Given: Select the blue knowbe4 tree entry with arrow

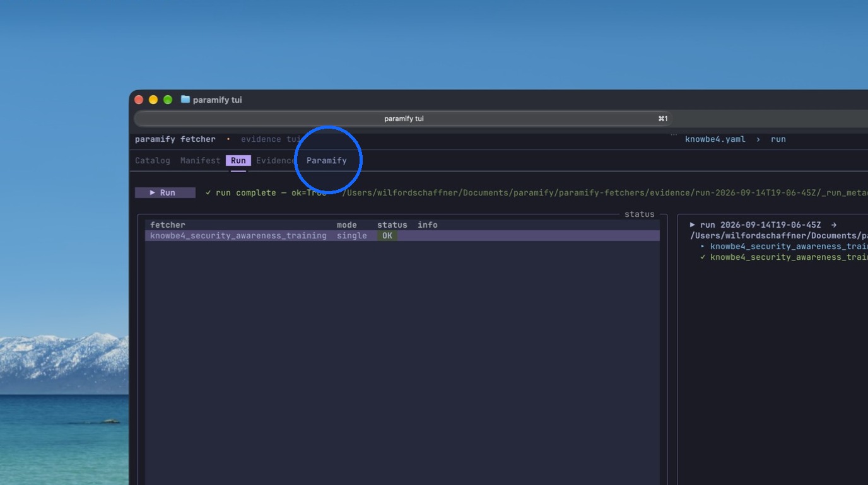Looking at the screenshot, I should (784, 246).
